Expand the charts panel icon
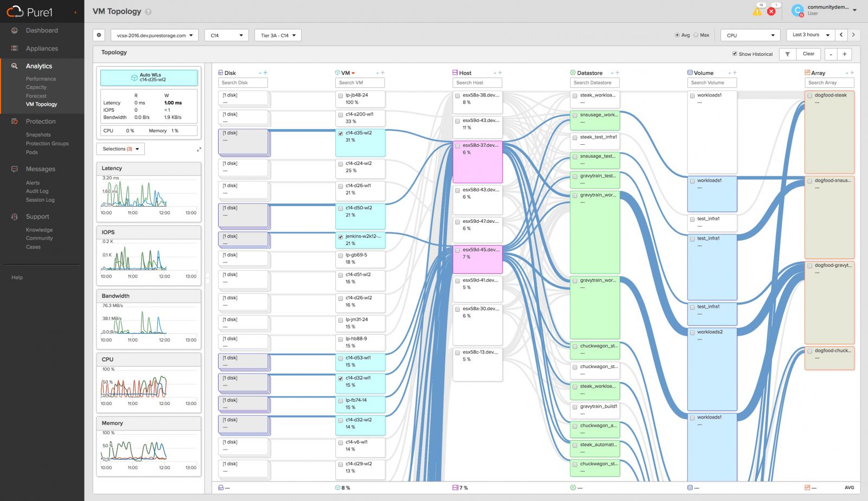The image size is (868, 501). (x=199, y=149)
